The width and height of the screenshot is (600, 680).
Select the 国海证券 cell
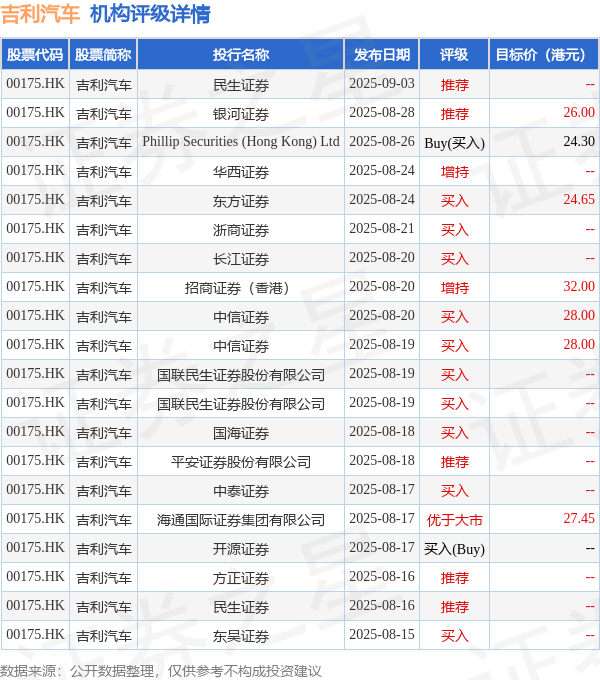[241, 432]
